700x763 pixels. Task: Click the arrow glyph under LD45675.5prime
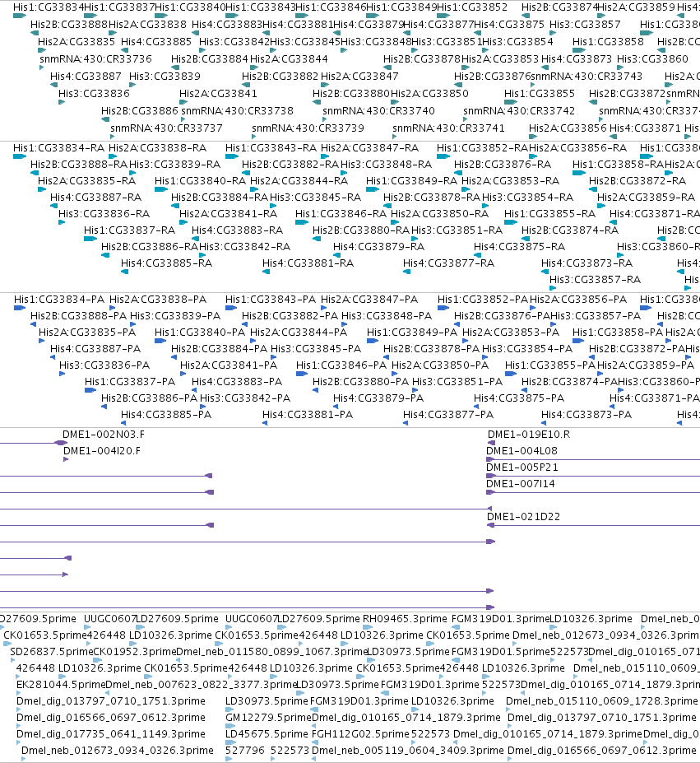[x=231, y=743]
